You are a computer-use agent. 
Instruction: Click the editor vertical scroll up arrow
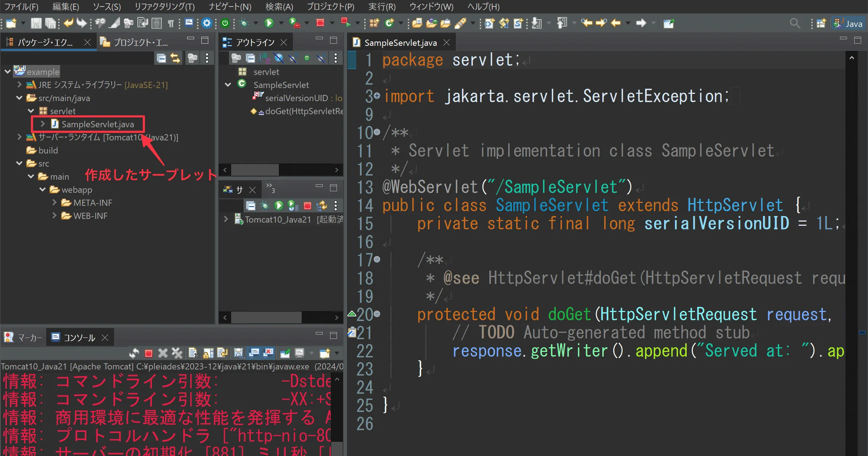[852, 58]
